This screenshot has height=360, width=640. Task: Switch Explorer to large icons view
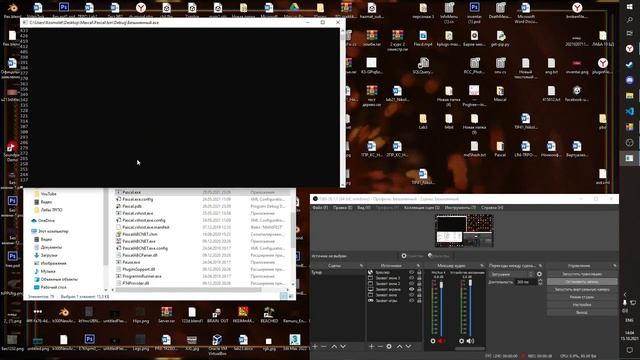pyautogui.click(x=291, y=296)
